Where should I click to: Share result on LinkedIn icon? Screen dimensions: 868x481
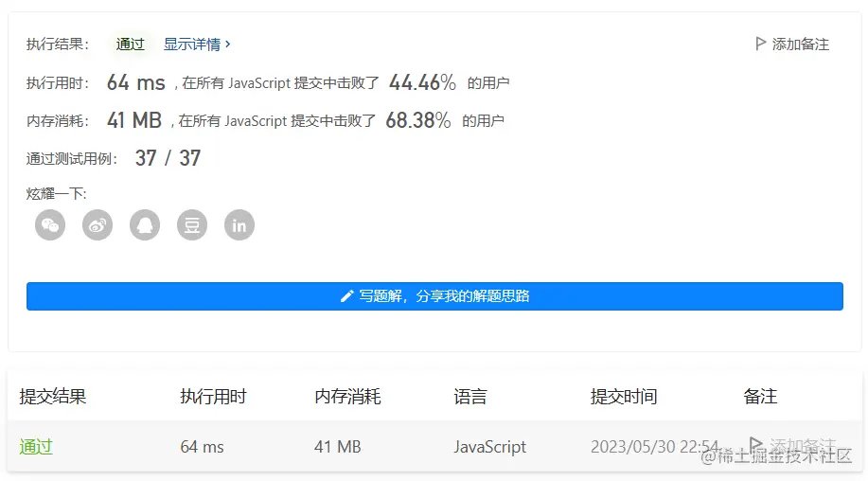click(239, 225)
